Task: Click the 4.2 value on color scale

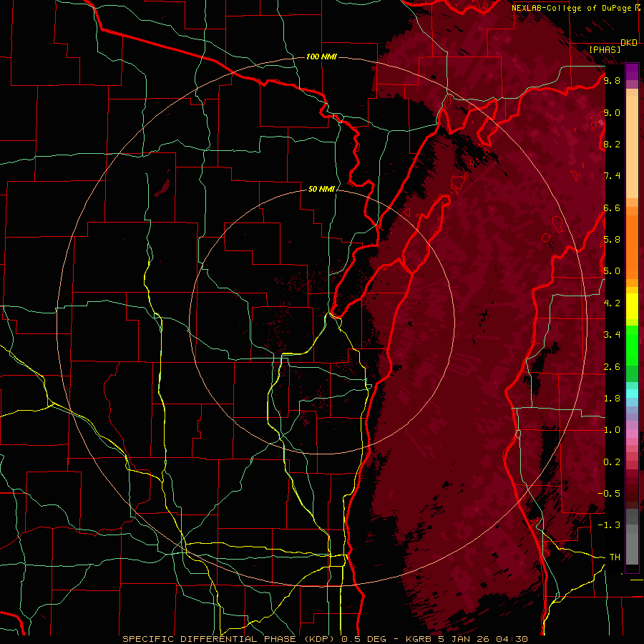Action: [612, 303]
